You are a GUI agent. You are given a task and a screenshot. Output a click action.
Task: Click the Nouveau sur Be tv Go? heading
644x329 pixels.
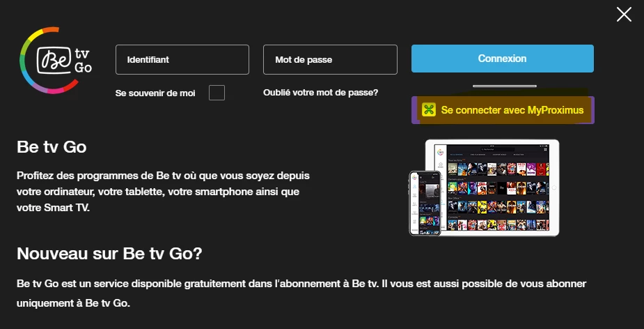coord(110,254)
